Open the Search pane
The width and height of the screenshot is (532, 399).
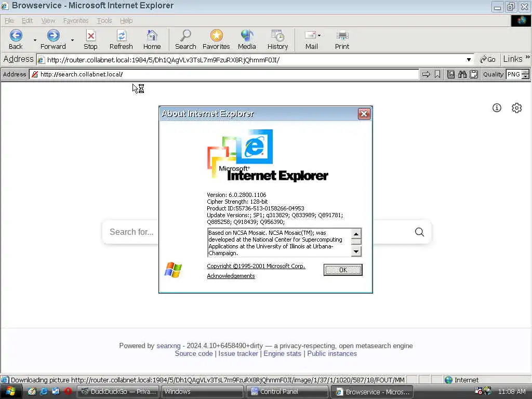185,39
